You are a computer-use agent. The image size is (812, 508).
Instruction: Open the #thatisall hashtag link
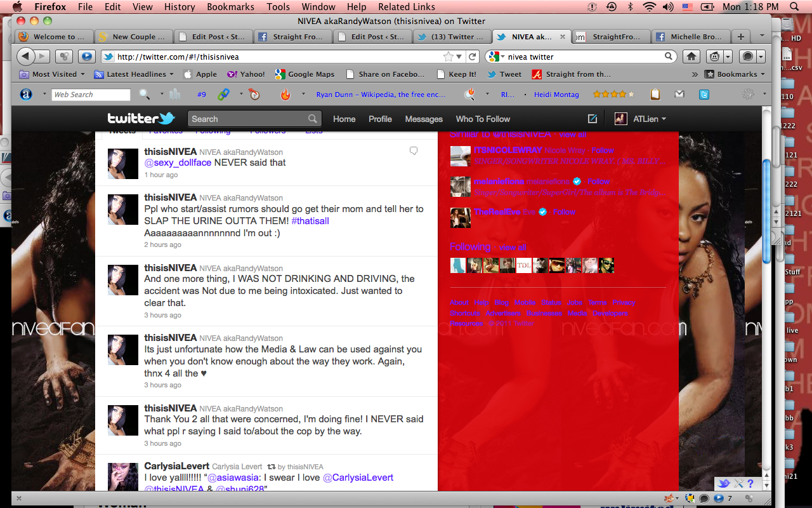(310, 221)
